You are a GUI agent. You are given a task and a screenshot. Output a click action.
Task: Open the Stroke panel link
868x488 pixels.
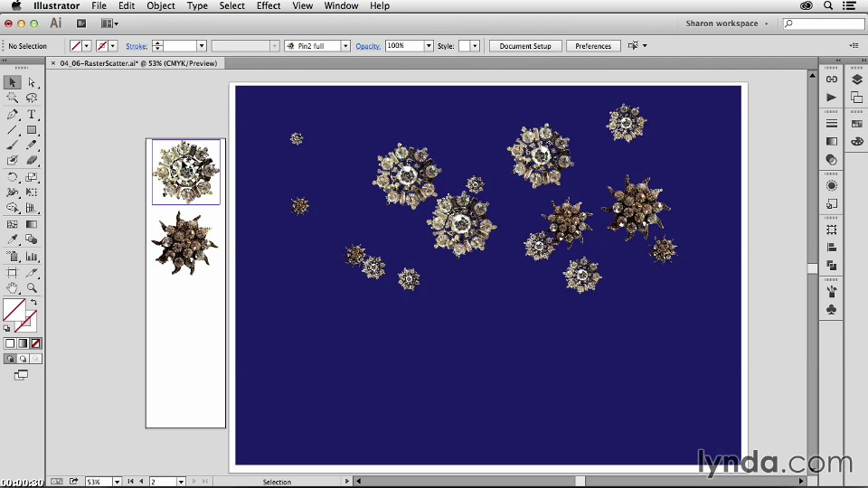tap(137, 46)
